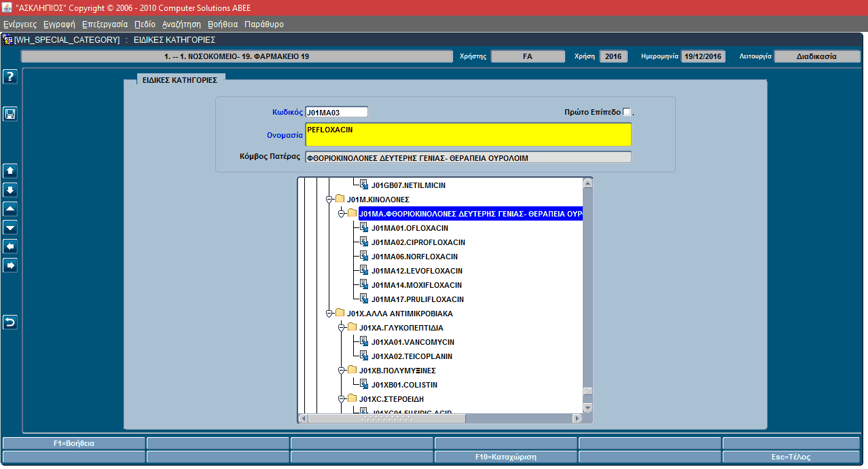Open the Αναζήτηση menu
The height and width of the screenshot is (469, 868).
(181, 24)
